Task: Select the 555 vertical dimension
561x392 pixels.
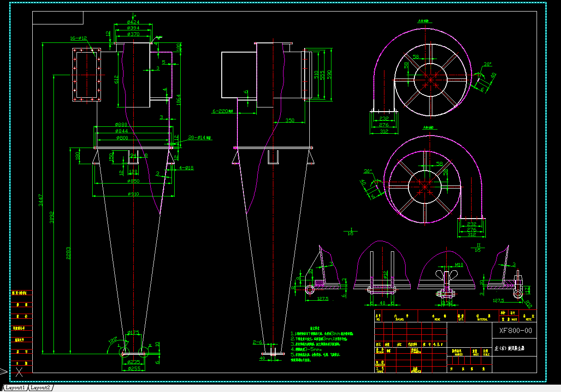Action: tap(322, 74)
